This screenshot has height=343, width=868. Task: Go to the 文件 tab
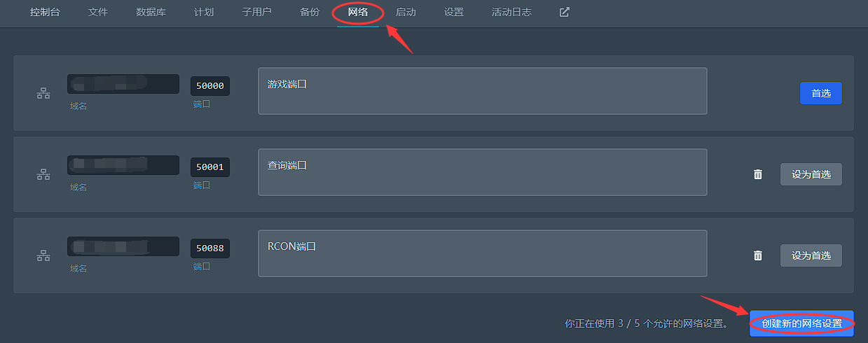pos(98,13)
